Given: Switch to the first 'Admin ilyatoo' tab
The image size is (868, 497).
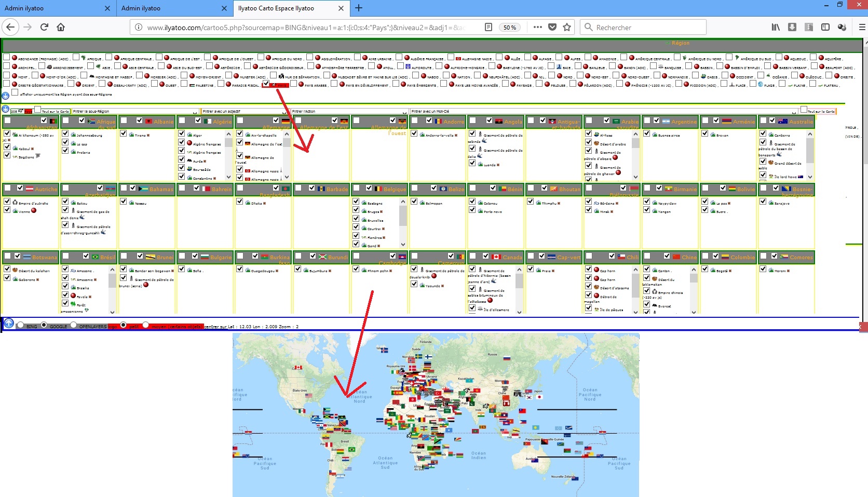Looking at the screenshot, I should coord(52,8).
